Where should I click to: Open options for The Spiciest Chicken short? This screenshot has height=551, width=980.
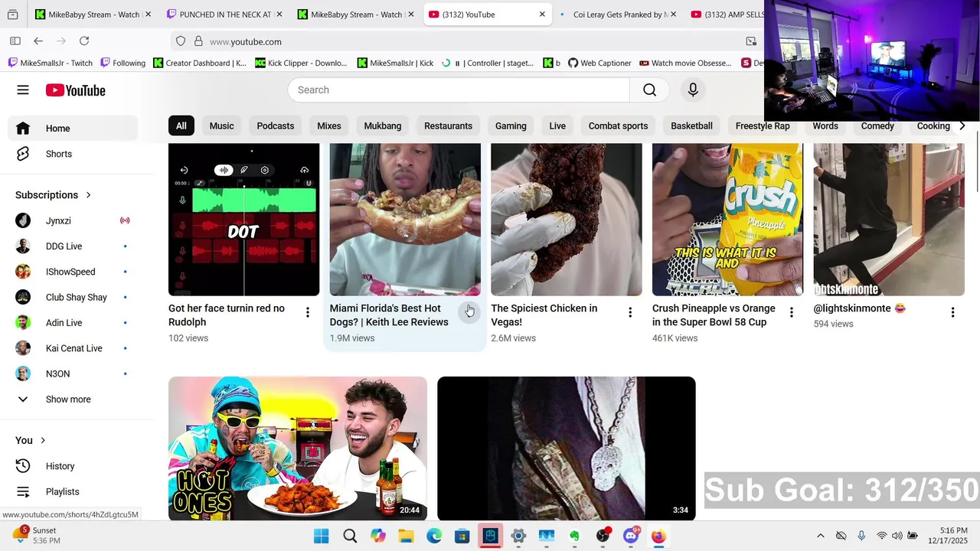click(x=630, y=312)
